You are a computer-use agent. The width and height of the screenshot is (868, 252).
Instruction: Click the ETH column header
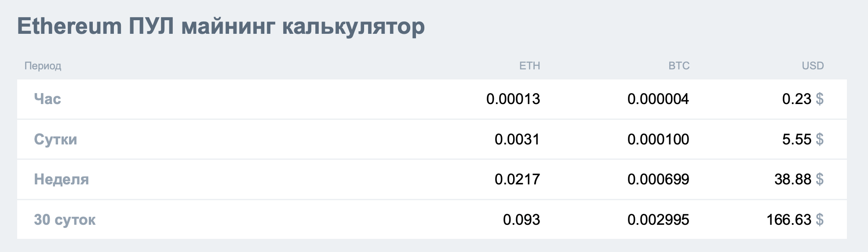(x=529, y=66)
